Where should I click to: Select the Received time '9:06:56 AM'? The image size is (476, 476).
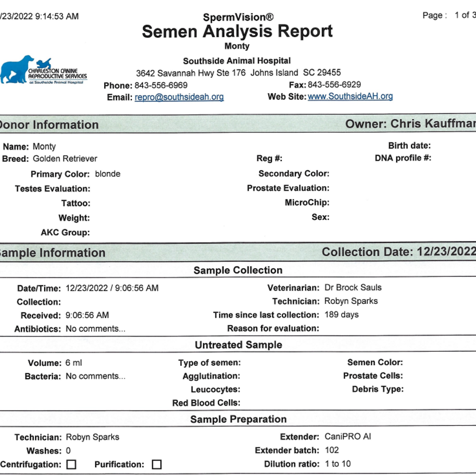tap(87, 315)
